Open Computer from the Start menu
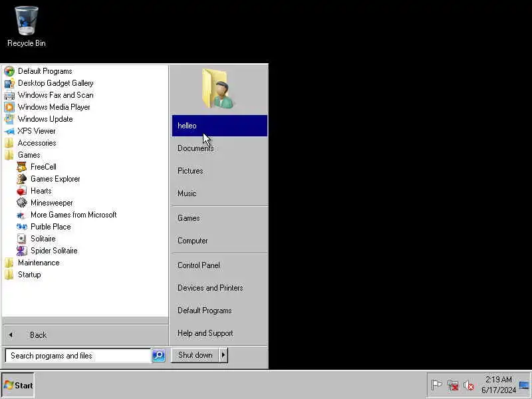Image resolution: width=532 pixels, height=399 pixels. coord(219,241)
